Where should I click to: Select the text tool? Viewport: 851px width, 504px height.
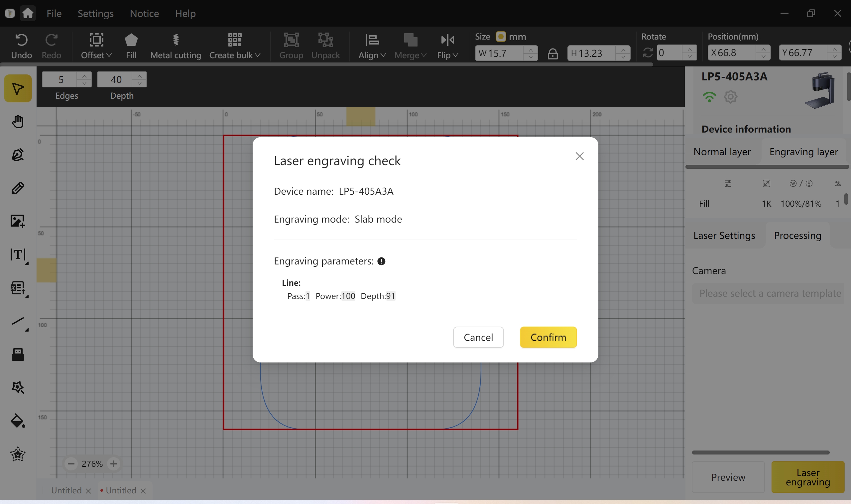[18, 254]
